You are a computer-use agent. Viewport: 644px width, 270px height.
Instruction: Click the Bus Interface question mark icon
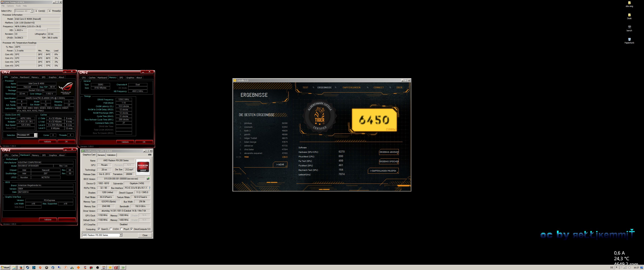(150, 188)
